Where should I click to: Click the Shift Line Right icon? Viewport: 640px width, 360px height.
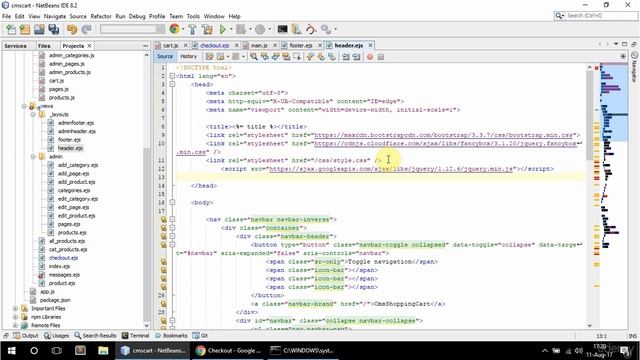point(356,57)
